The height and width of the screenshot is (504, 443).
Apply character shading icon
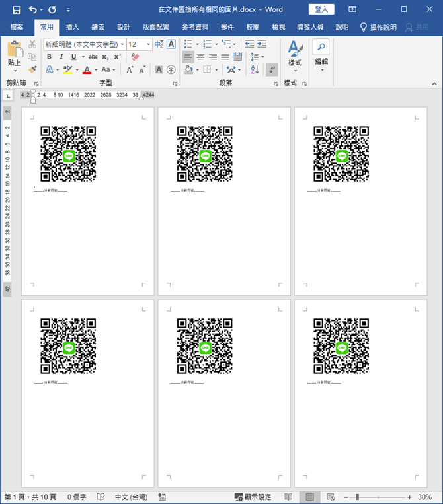coord(159,69)
